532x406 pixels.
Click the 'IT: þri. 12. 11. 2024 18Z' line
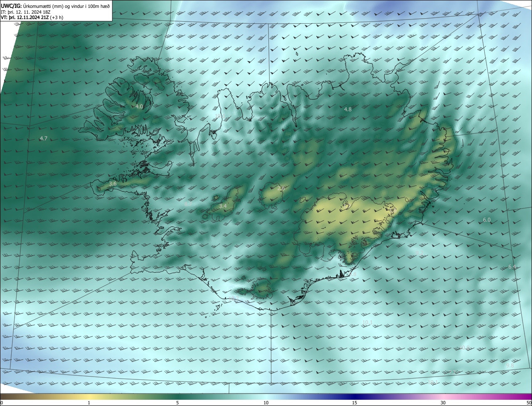coord(25,12)
